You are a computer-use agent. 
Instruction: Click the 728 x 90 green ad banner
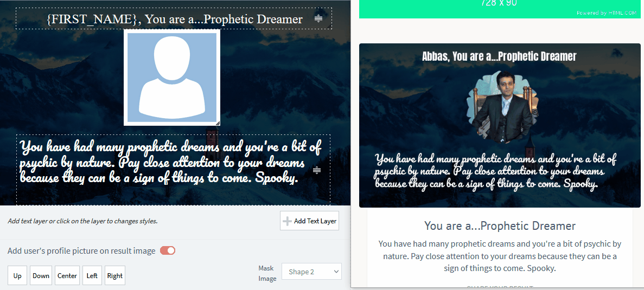pyautogui.click(x=500, y=9)
